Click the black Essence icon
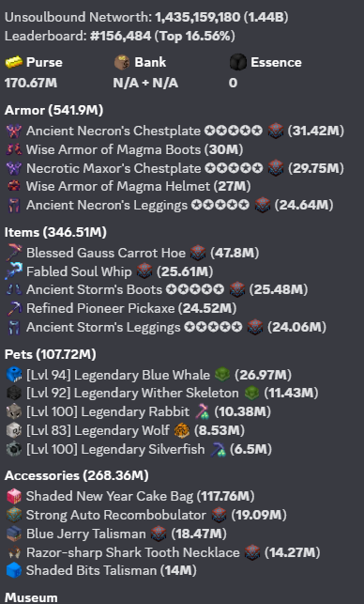This screenshot has width=364, height=604. pos(237,62)
